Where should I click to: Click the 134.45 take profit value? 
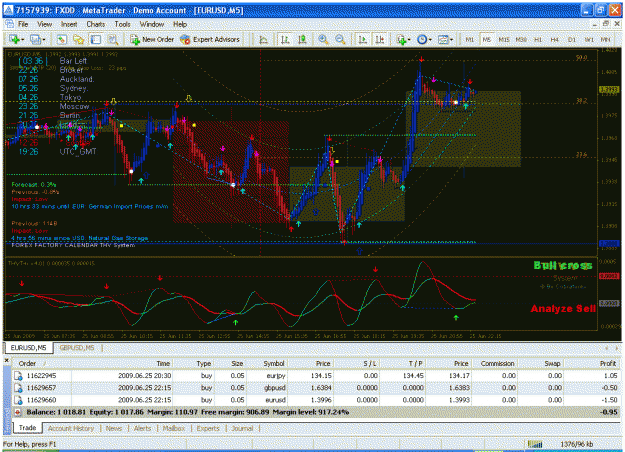click(x=415, y=376)
